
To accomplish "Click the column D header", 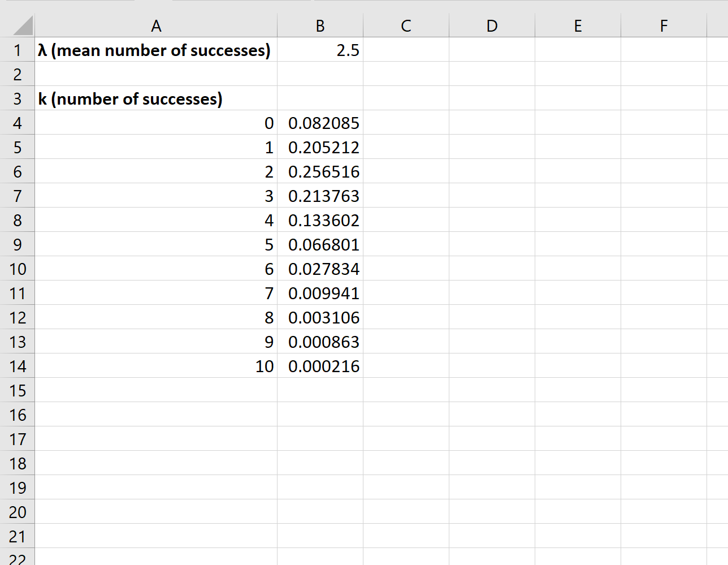I will pyautogui.click(x=492, y=26).
